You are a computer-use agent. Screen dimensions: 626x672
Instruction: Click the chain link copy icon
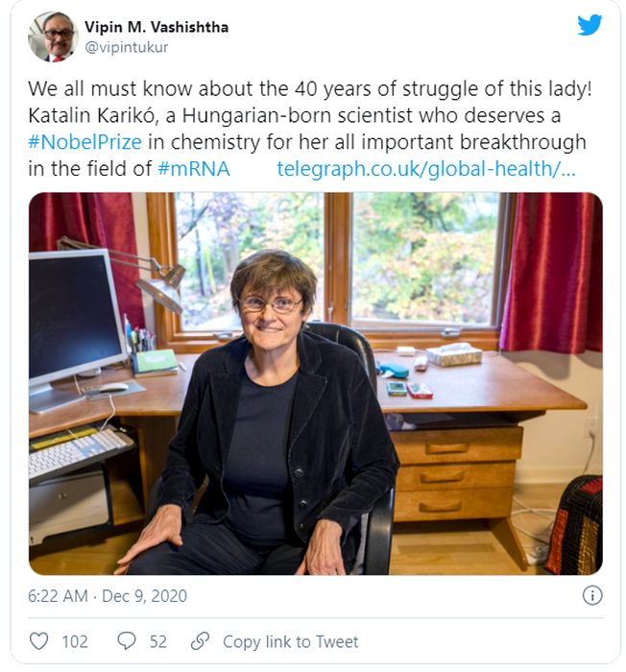click(200, 641)
